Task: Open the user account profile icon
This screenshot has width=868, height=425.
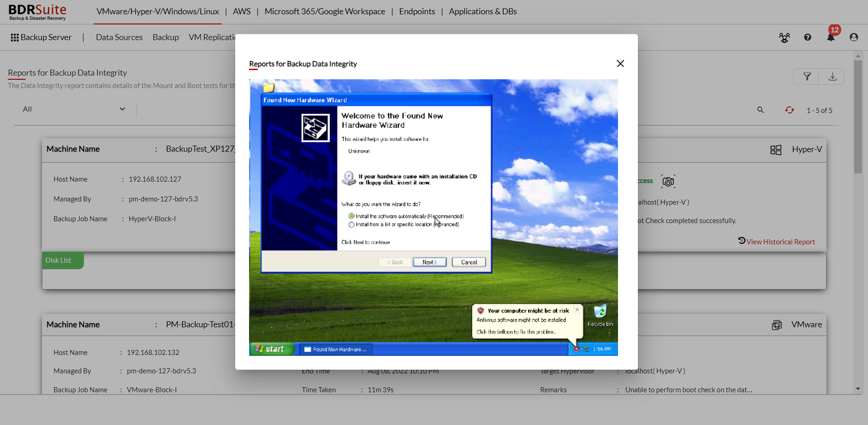Action: 854,37
